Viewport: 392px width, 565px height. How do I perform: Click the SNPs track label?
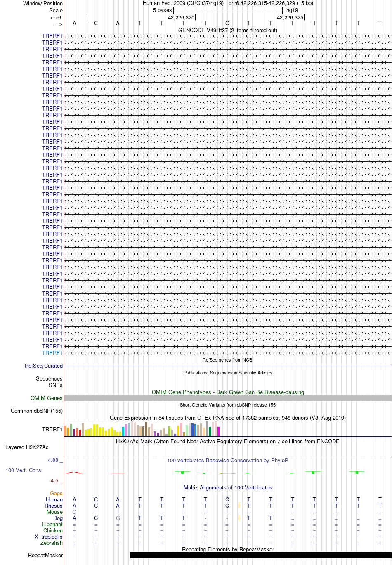click(x=56, y=385)
